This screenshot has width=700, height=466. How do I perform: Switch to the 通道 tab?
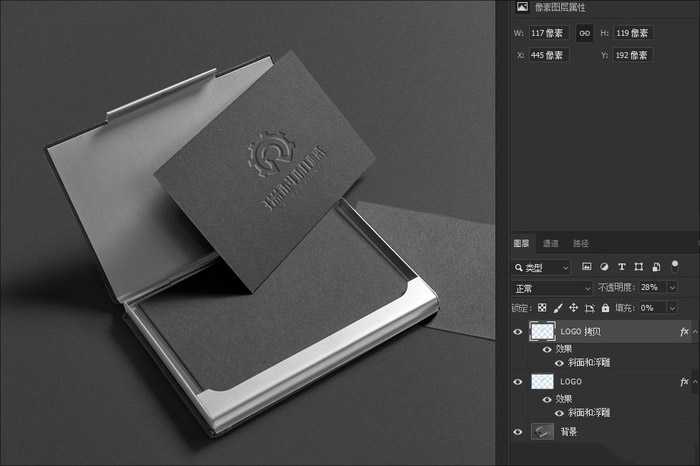(551, 243)
